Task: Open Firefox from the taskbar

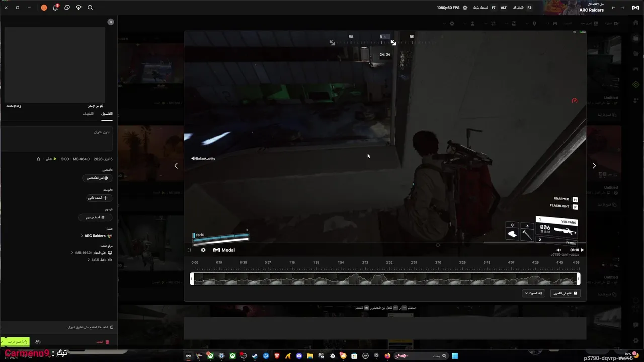Action: point(387,356)
